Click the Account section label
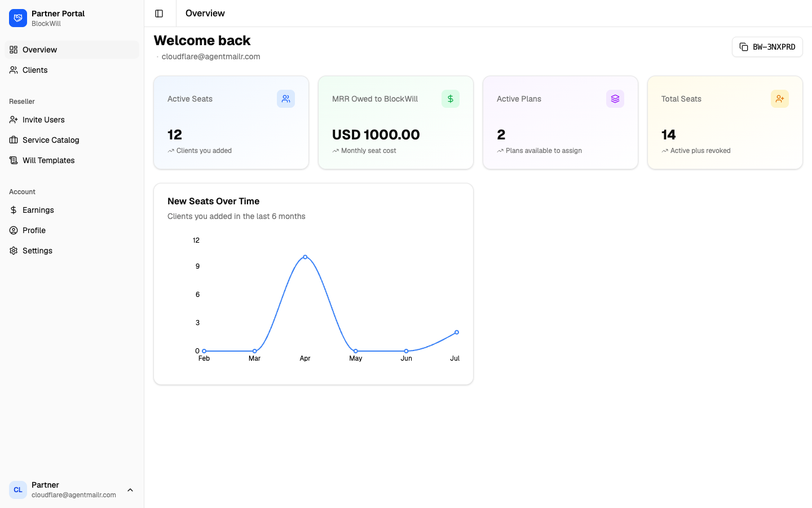This screenshot has width=812, height=508. (x=22, y=192)
